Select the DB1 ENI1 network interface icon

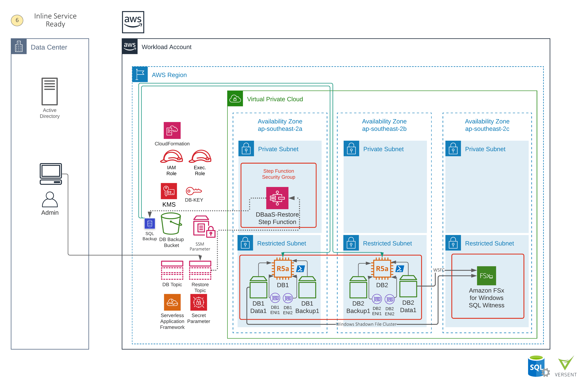coord(275,298)
